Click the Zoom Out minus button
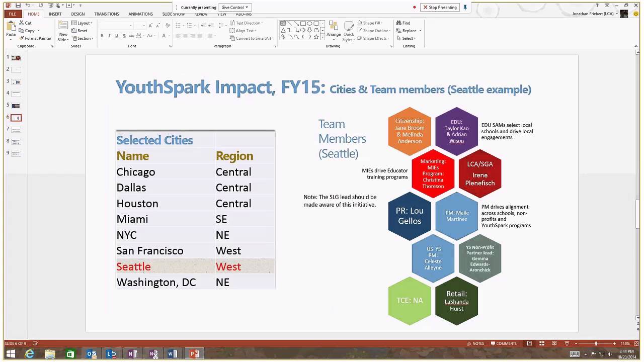This screenshot has height=362, width=644. pos(577,343)
